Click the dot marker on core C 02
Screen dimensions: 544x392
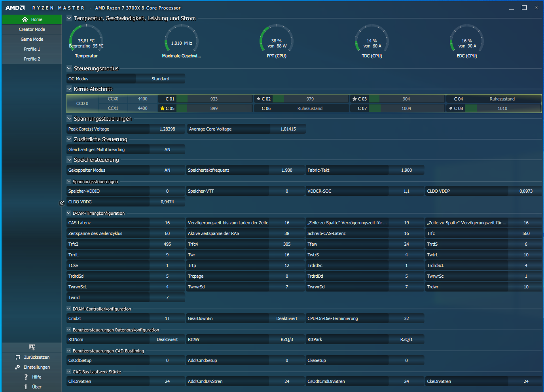(x=259, y=99)
